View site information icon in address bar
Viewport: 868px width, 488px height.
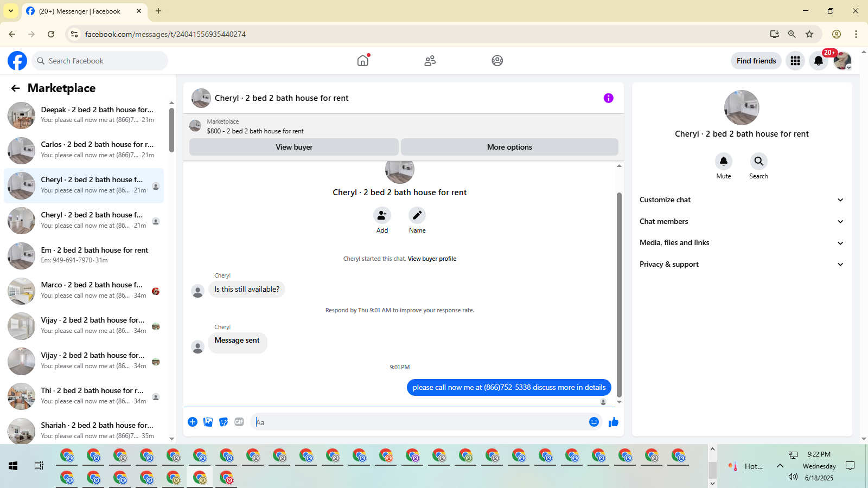[74, 34]
